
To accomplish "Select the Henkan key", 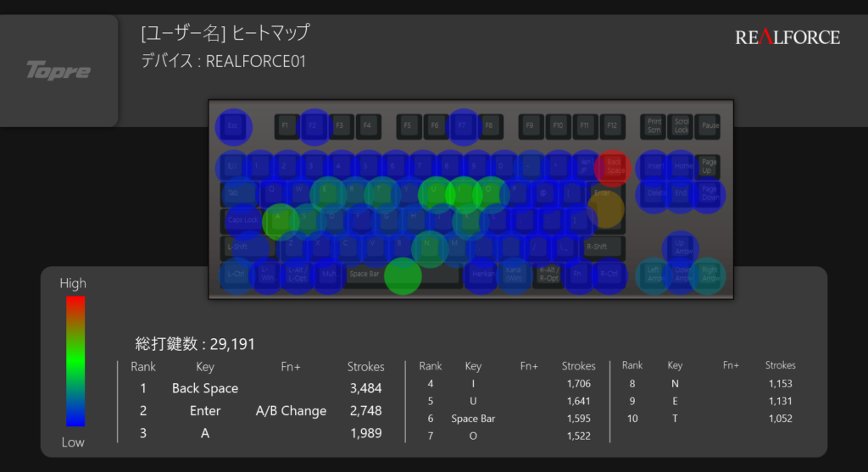I will [x=481, y=275].
